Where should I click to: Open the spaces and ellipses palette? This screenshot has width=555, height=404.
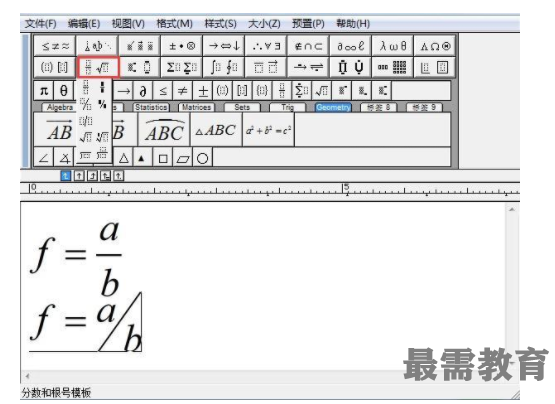pyautogui.click(x=97, y=46)
